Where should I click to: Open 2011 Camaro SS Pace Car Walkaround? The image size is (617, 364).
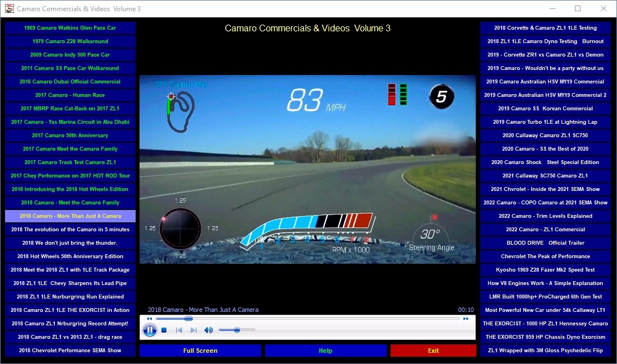coord(70,68)
